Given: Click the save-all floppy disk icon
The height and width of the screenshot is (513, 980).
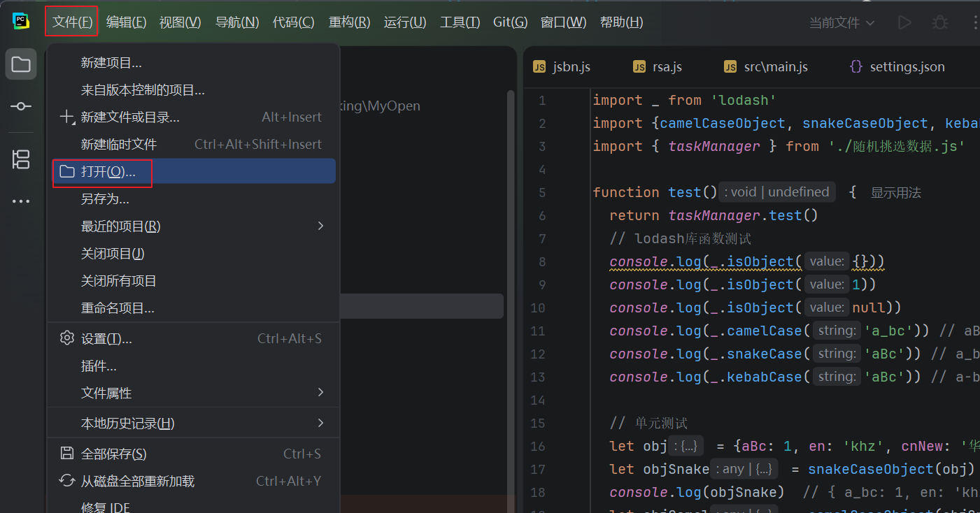Looking at the screenshot, I should pos(67,454).
